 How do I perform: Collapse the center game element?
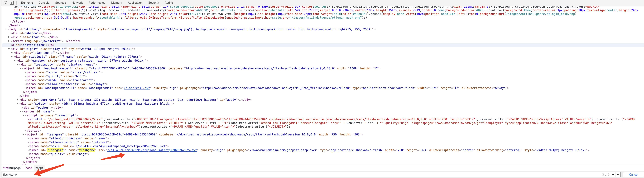20,111
